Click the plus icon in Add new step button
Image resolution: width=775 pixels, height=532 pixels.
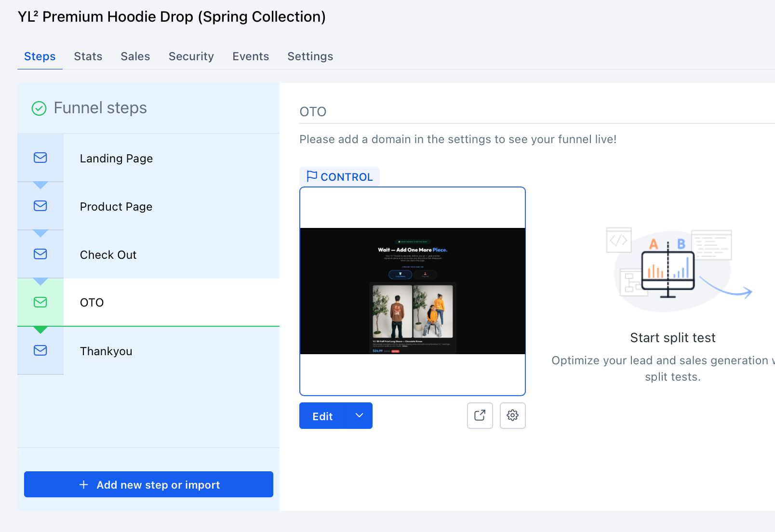coord(84,484)
